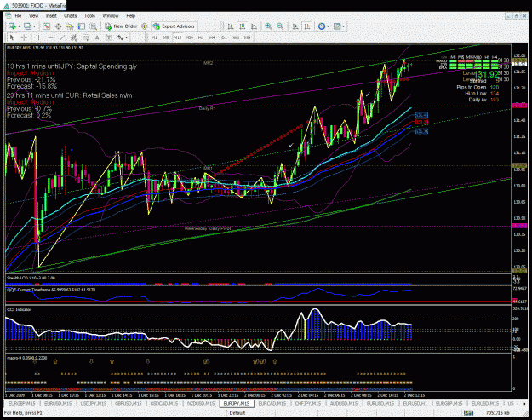Expand the New Chart dropdown arrow
532x420 pixels.
(19, 26)
